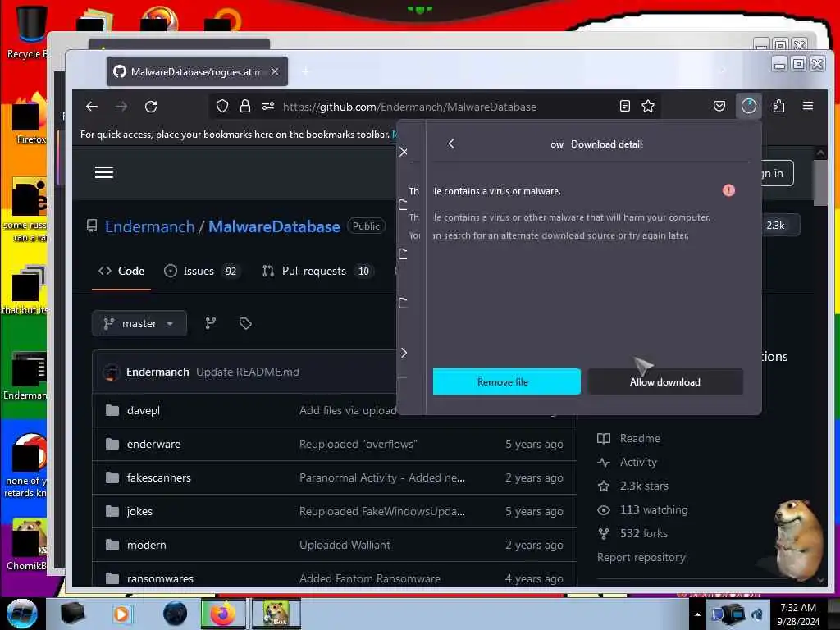Open the Uploaded Walliant commit link
This screenshot has height=630, width=840.
[x=345, y=545]
